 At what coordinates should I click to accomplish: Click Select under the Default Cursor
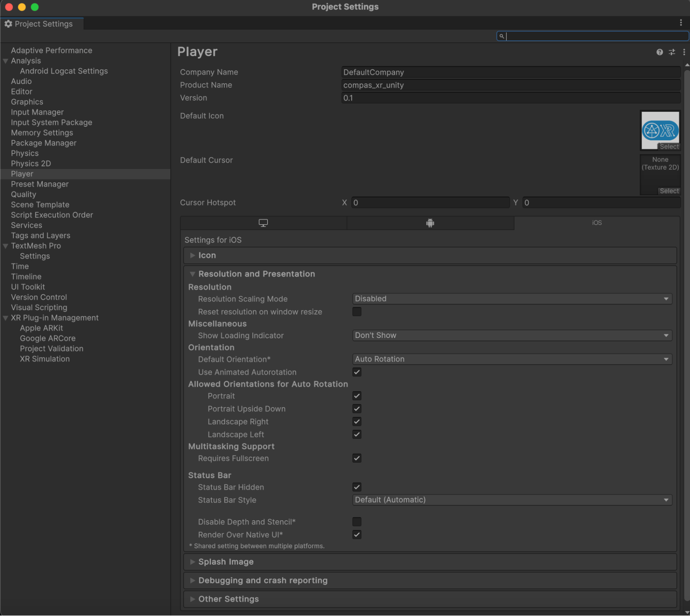tap(669, 191)
